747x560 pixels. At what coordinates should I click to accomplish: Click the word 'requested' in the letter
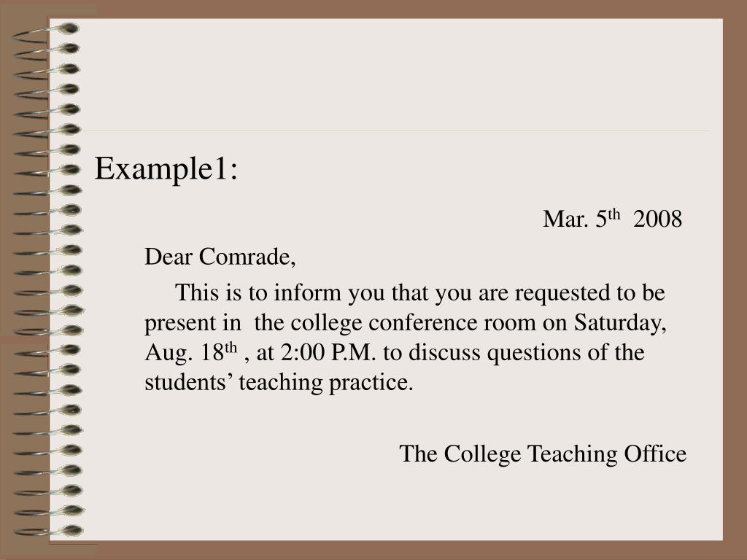tap(562, 293)
